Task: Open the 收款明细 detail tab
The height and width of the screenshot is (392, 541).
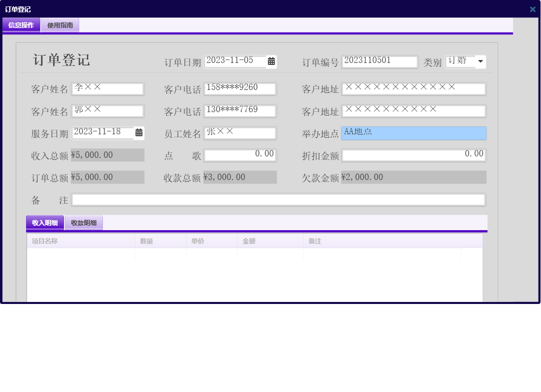Action: pos(84,222)
